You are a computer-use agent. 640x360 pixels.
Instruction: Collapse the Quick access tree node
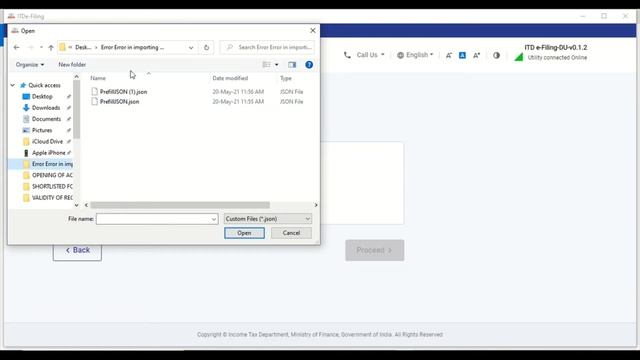pos(13,85)
